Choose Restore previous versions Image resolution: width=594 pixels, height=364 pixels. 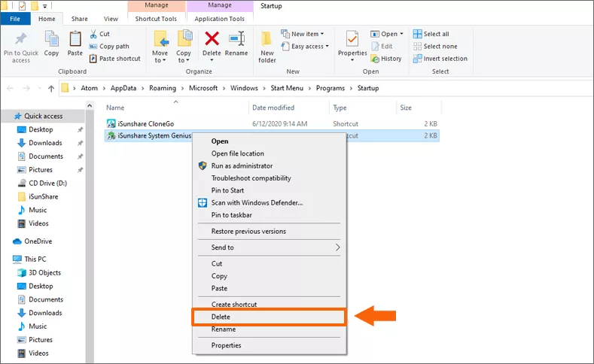click(270, 231)
